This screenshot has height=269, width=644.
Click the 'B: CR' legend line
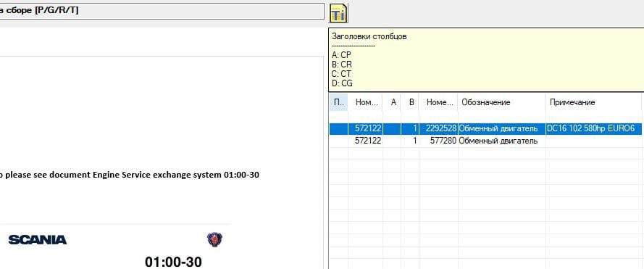pos(342,65)
